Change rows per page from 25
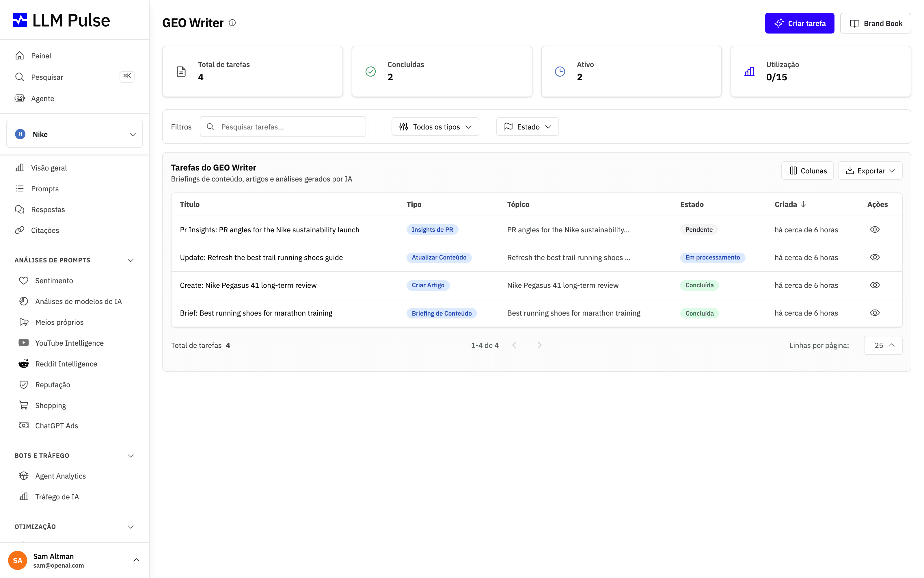 coord(883,345)
